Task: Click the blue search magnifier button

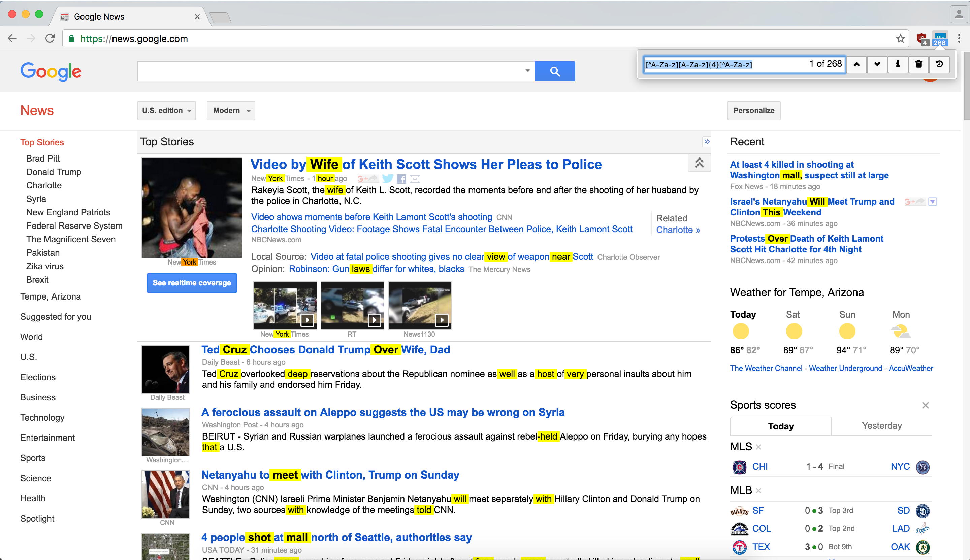Action: pos(555,71)
